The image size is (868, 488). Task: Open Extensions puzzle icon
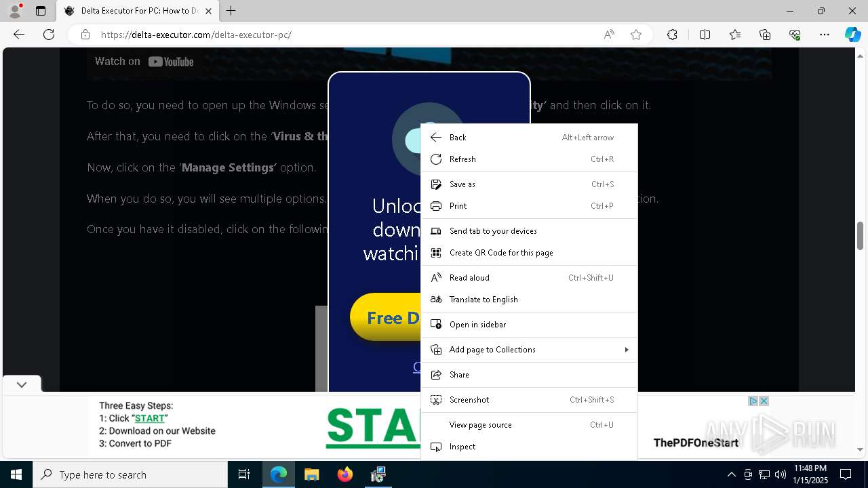tap(672, 35)
